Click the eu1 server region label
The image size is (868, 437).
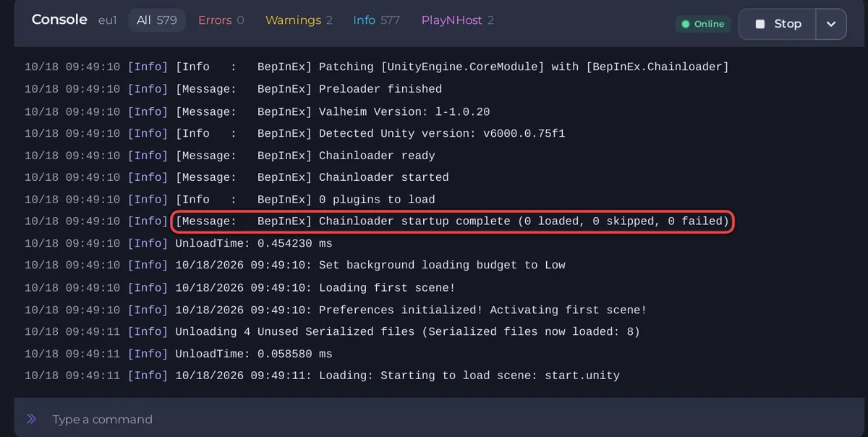coord(107,20)
